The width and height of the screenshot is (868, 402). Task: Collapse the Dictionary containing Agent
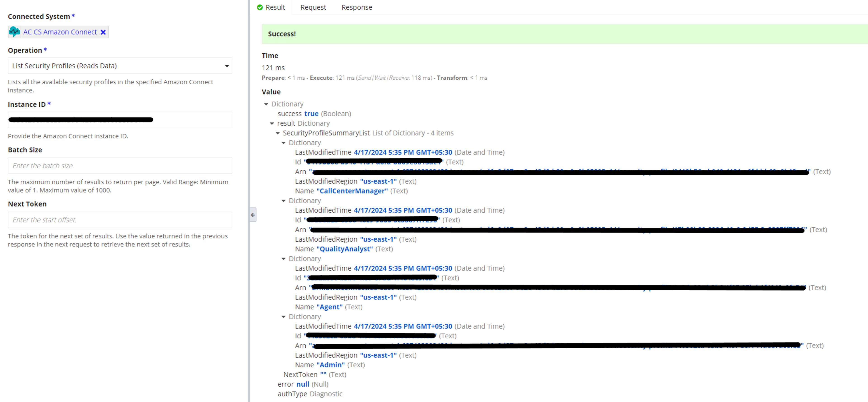pos(283,259)
